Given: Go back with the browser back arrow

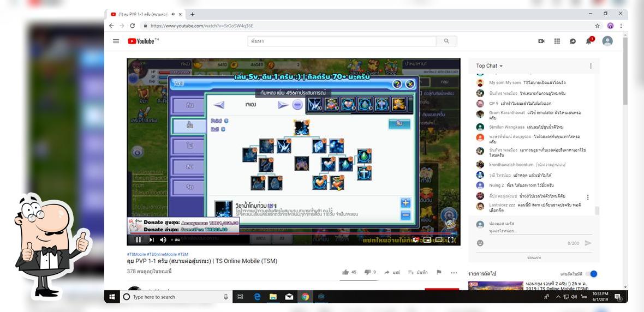Looking at the screenshot, I should coord(111,26).
